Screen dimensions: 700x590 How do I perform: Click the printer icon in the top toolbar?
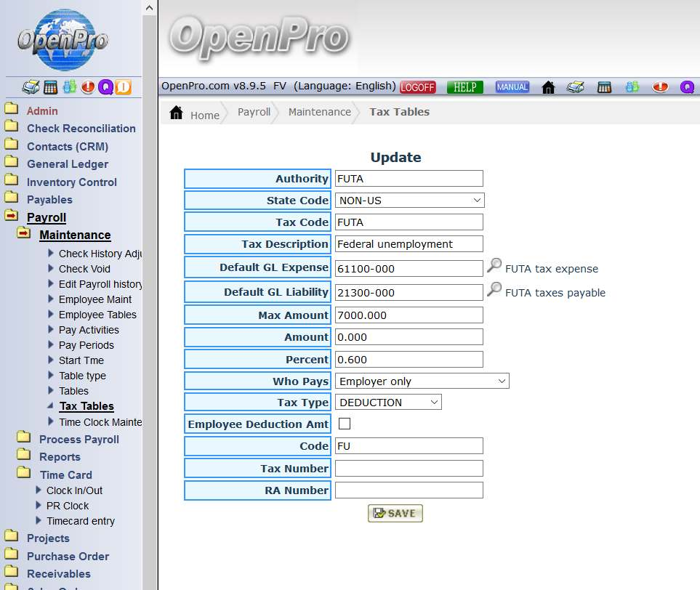pos(576,87)
